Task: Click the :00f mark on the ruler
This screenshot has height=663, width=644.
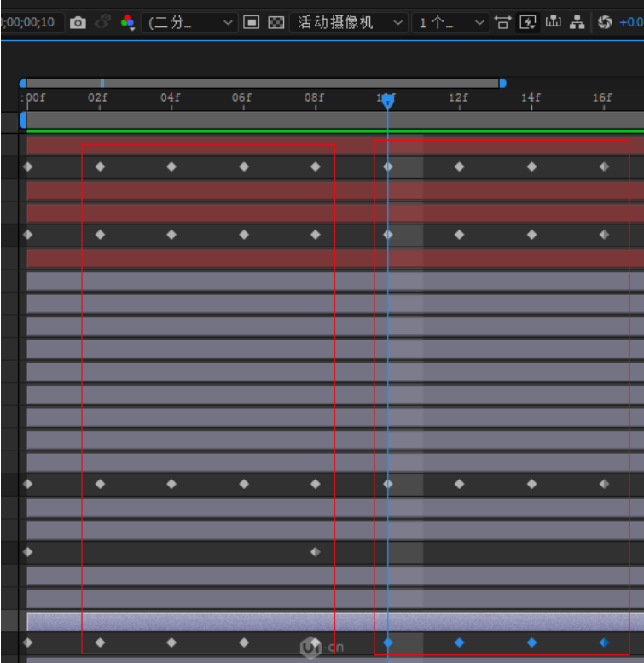Action: pos(33,97)
